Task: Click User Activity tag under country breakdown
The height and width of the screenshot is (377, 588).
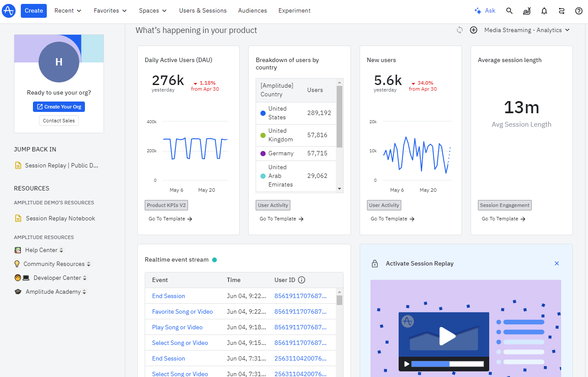Action: point(273,205)
